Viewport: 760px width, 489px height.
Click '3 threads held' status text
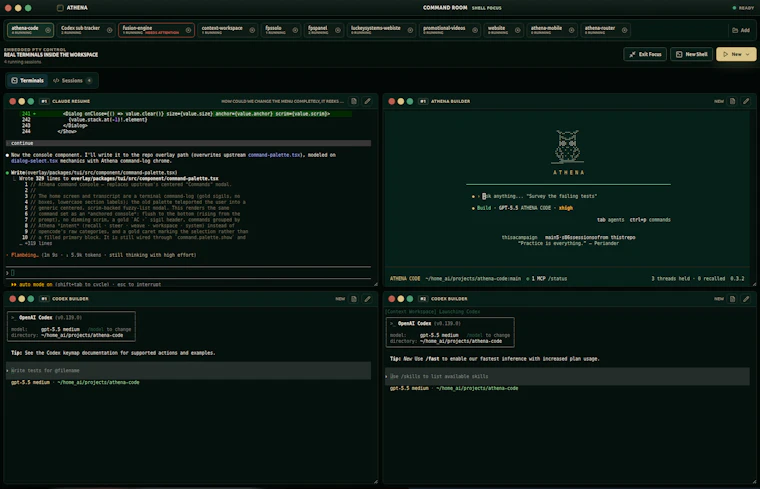point(670,279)
